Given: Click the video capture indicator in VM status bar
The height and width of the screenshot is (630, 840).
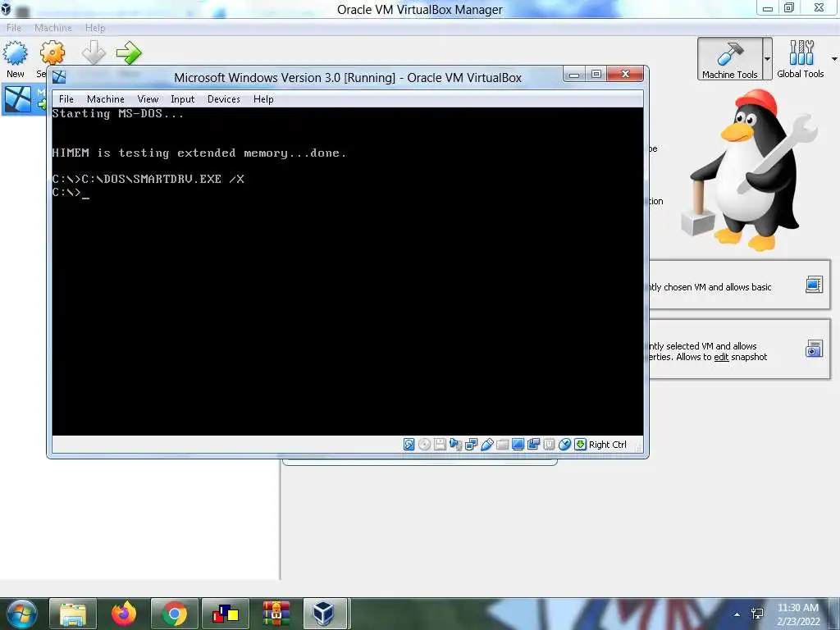Looking at the screenshot, I should (533, 444).
